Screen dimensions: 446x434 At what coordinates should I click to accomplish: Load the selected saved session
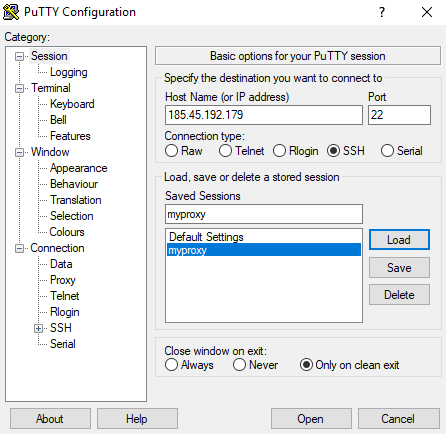(399, 240)
